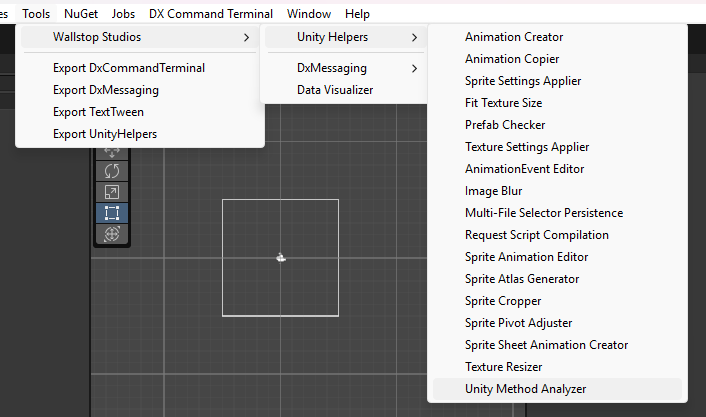The image size is (706, 417).
Task: Open AnimationEvent Editor
Action: [525, 169]
